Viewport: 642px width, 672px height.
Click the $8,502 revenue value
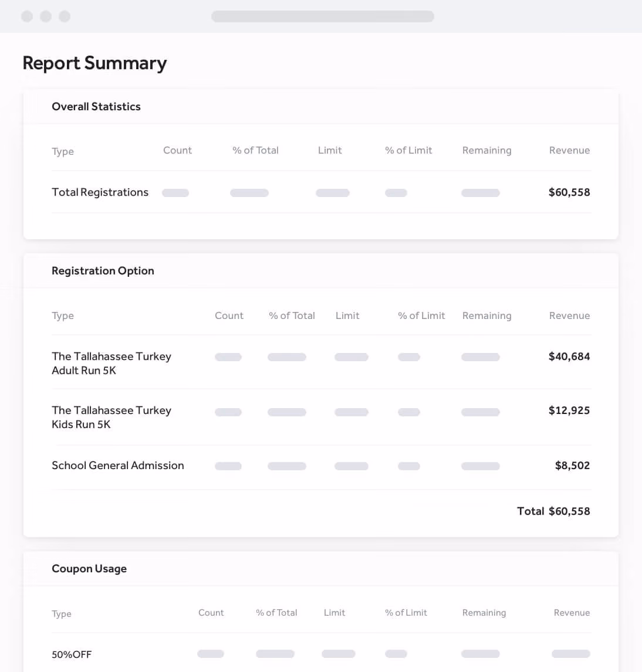click(x=573, y=466)
